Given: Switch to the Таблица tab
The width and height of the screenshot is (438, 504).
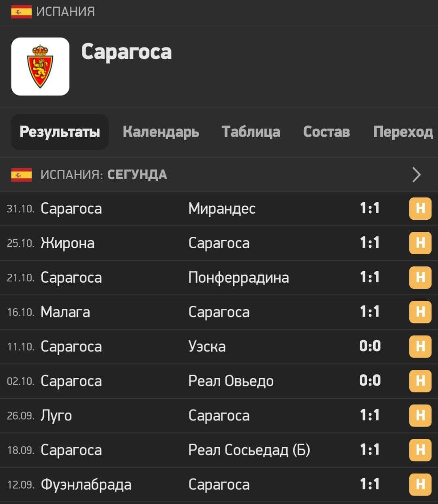Looking at the screenshot, I should (251, 132).
